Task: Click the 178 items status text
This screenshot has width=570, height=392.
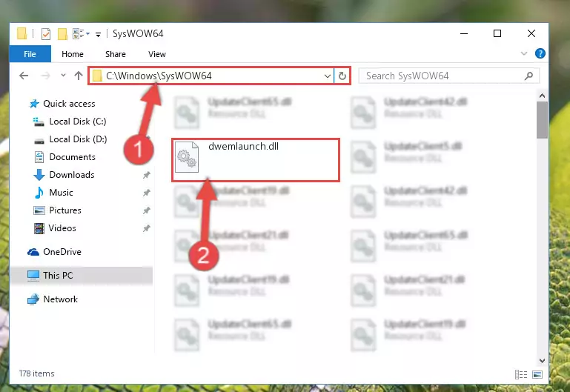Action: click(x=37, y=373)
